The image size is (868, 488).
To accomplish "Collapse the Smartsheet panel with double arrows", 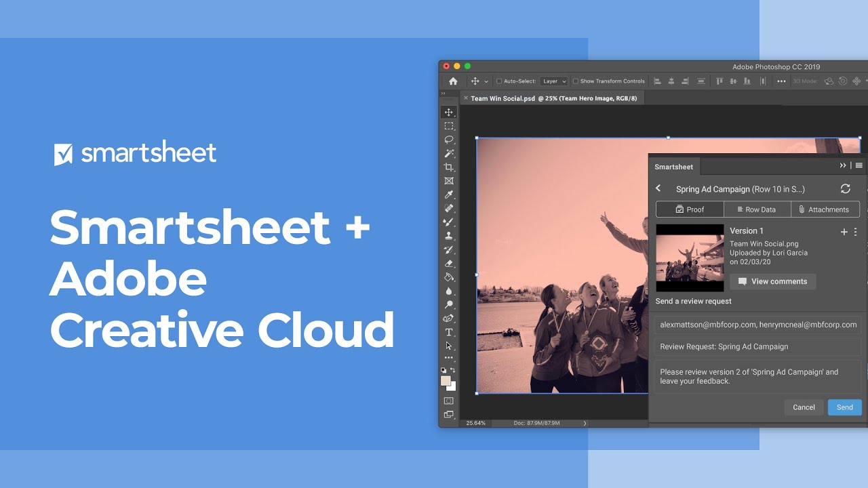I will tap(843, 165).
